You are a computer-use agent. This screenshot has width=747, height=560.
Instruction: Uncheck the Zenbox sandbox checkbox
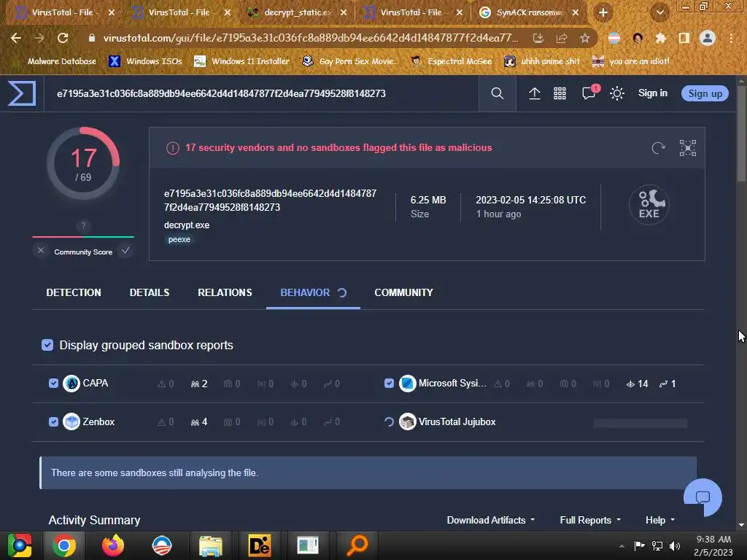coord(53,421)
